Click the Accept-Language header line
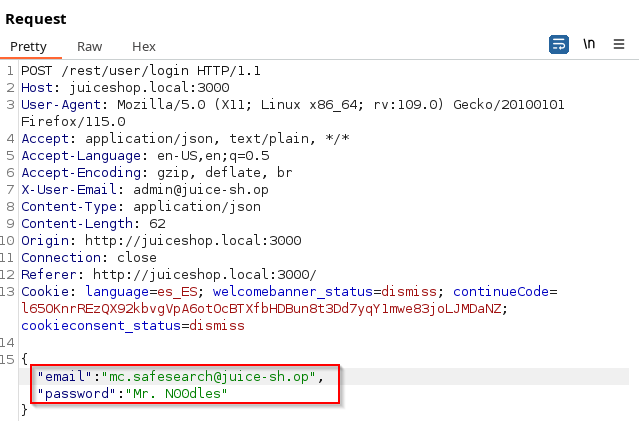This screenshot has width=640, height=421. point(145,156)
